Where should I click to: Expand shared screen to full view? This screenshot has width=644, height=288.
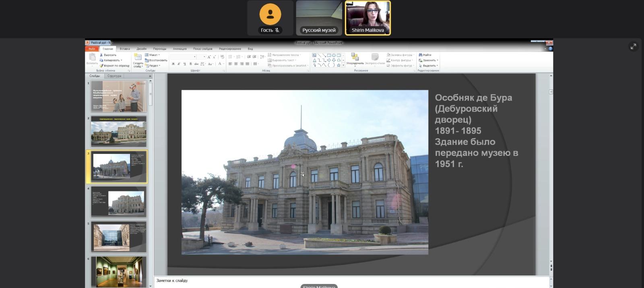click(x=634, y=47)
